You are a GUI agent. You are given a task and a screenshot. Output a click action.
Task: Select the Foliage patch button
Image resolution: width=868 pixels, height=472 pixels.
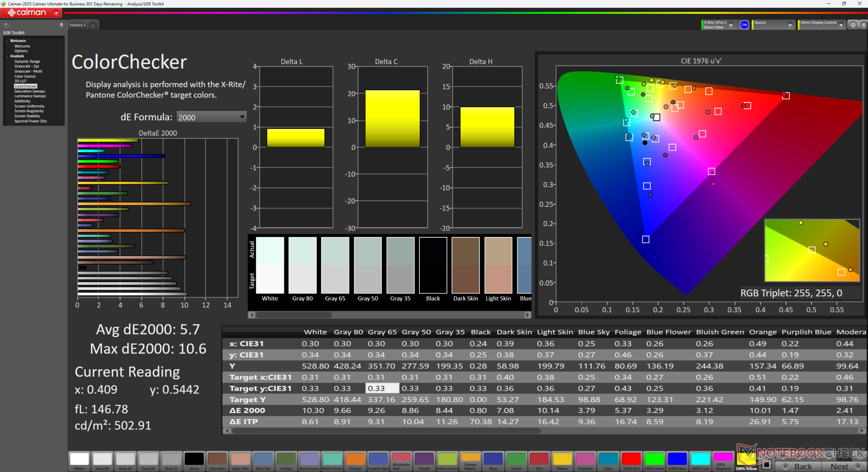[x=287, y=461]
